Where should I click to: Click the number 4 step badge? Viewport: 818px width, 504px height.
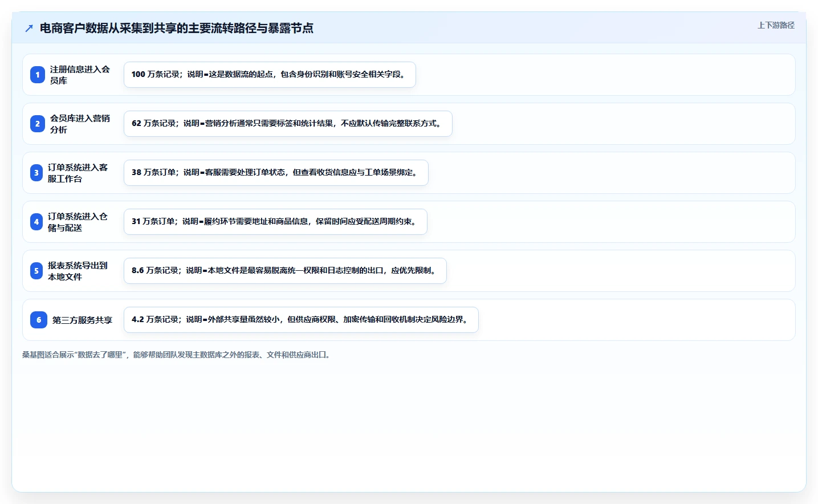[36, 222]
